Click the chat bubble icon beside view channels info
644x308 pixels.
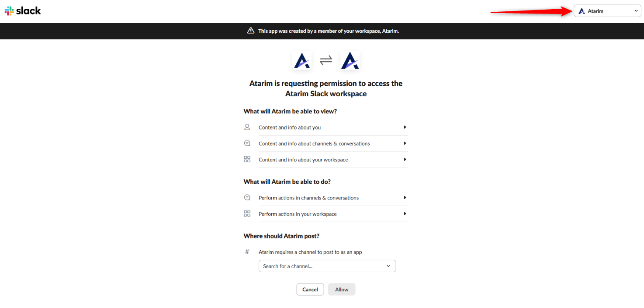pyautogui.click(x=247, y=143)
